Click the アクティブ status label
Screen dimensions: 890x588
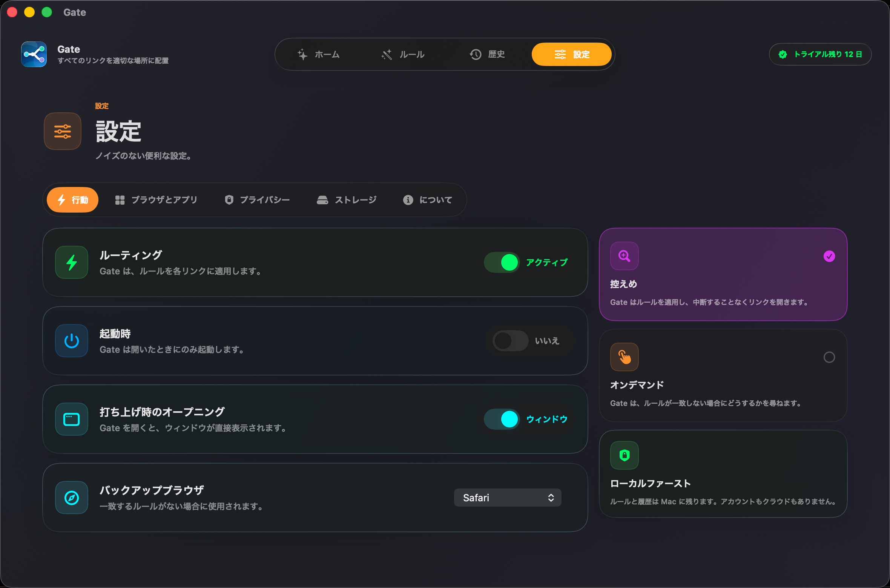[x=547, y=262]
